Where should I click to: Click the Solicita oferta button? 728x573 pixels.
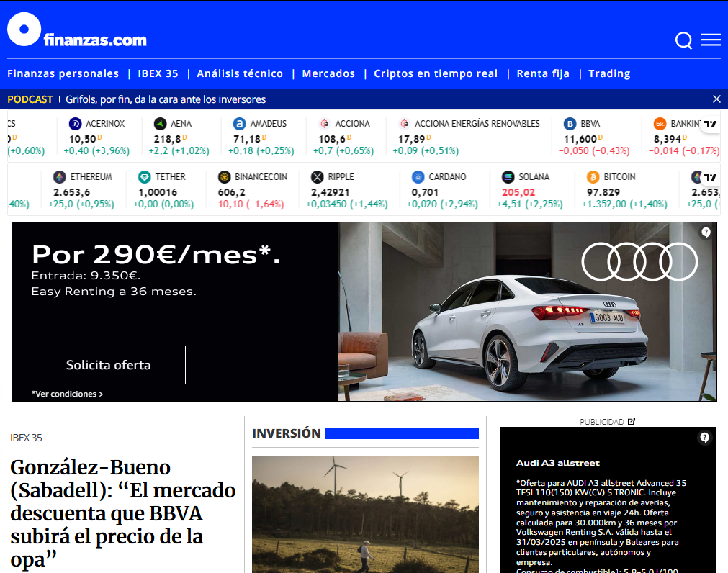(109, 365)
